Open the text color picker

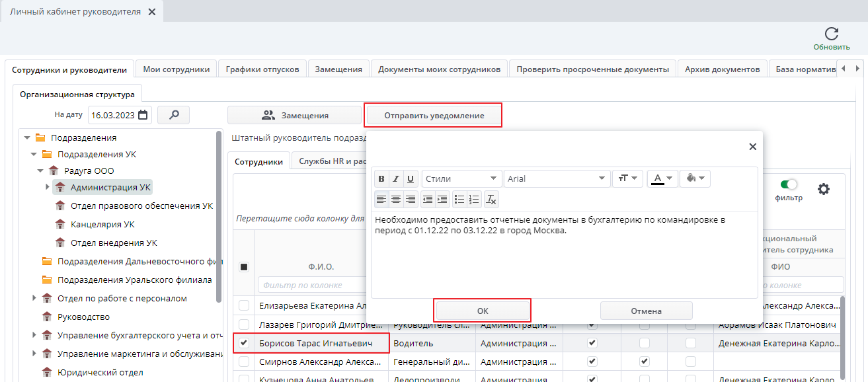(662, 178)
